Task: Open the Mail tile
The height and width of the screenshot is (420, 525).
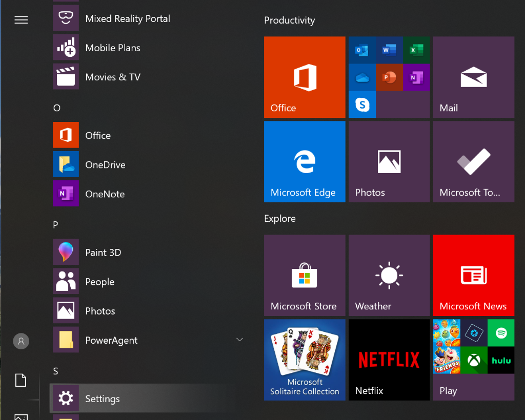Action: 474,77
